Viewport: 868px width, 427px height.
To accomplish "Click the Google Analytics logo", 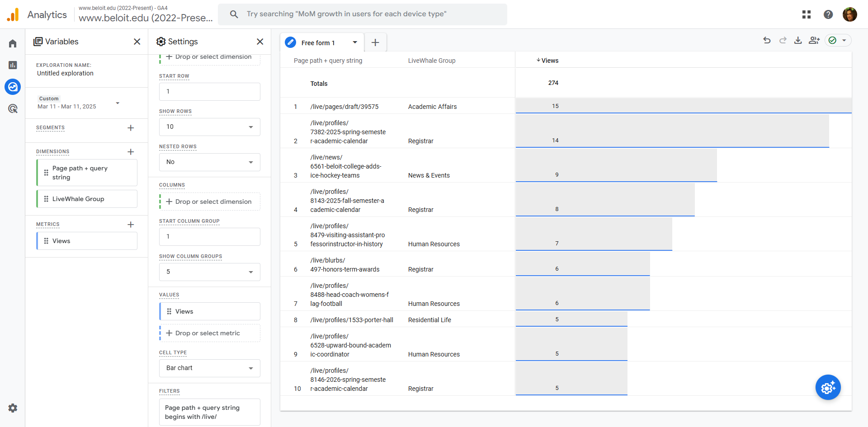I will pos(13,14).
